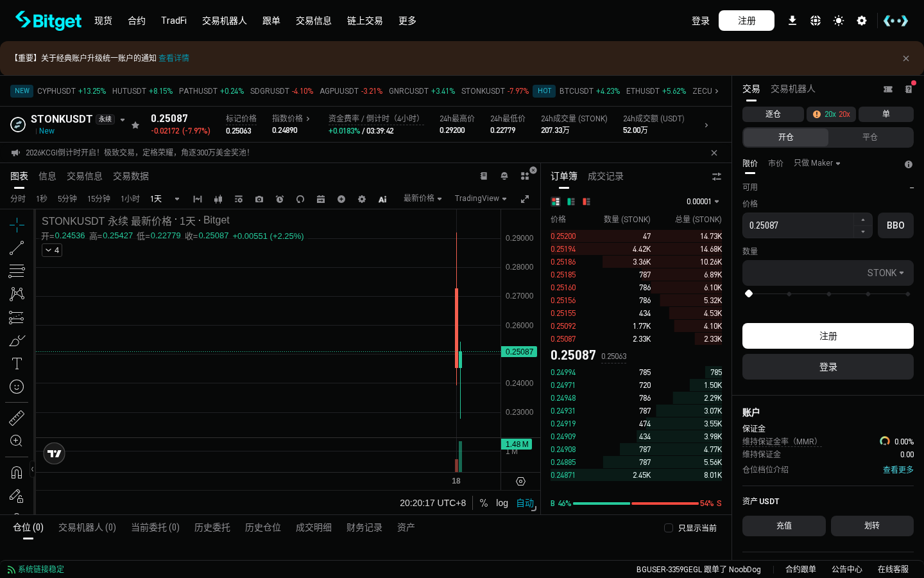Open the 只做 Maker order type dropdown

click(817, 163)
